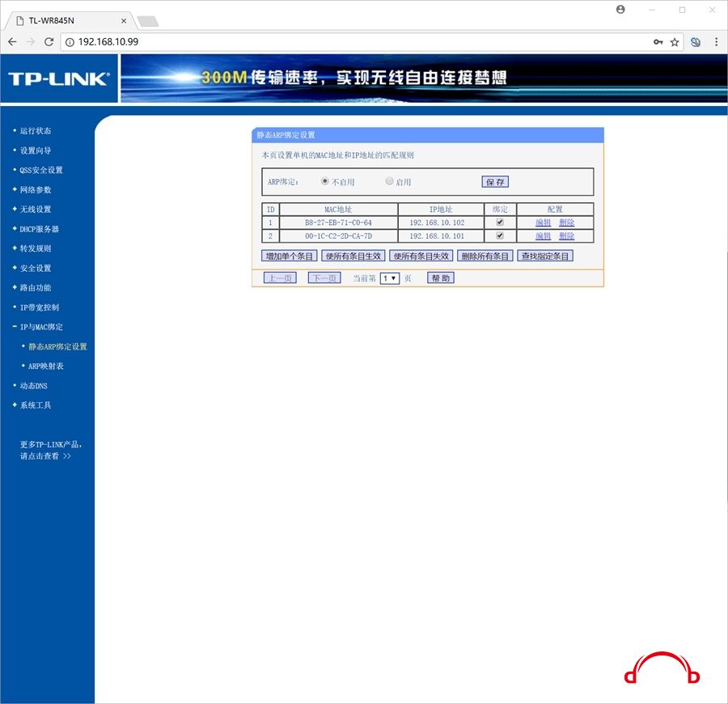Go back using the browser back arrow
This screenshot has width=728, height=704.
pyautogui.click(x=12, y=42)
